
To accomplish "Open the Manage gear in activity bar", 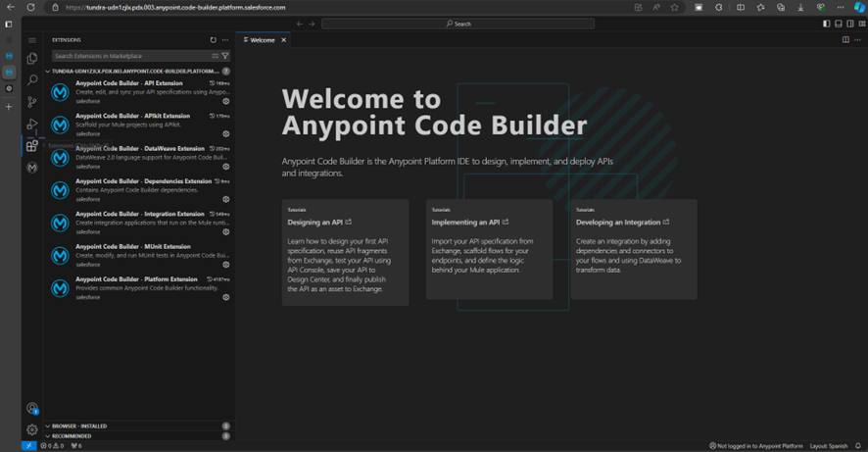I will (x=32, y=429).
